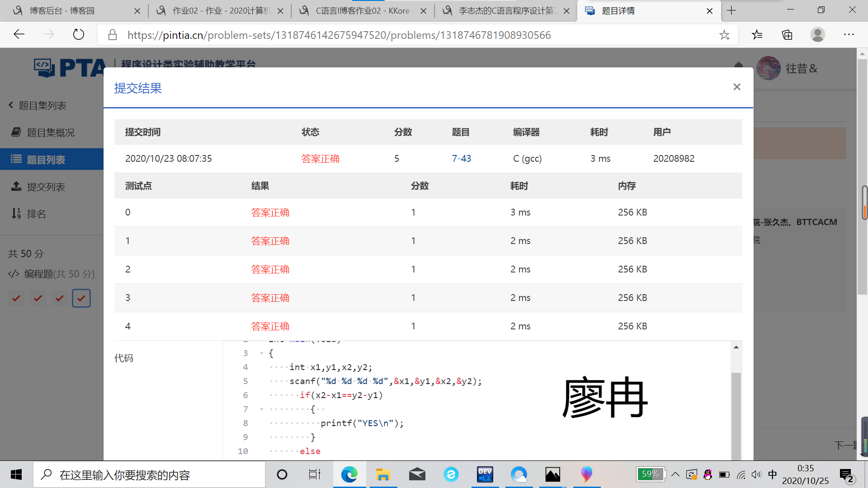868x488 pixels.
Task: Click the browser refresh icon
Action: (79, 35)
